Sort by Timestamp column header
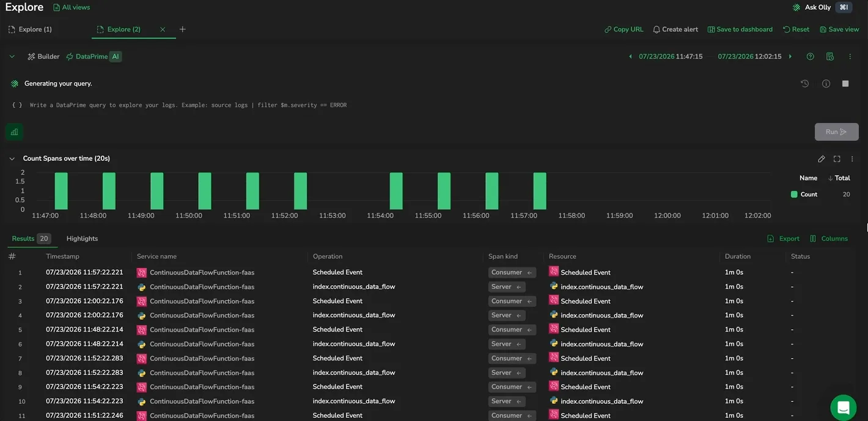Screen dimensions: 868x421 [x=62, y=256]
